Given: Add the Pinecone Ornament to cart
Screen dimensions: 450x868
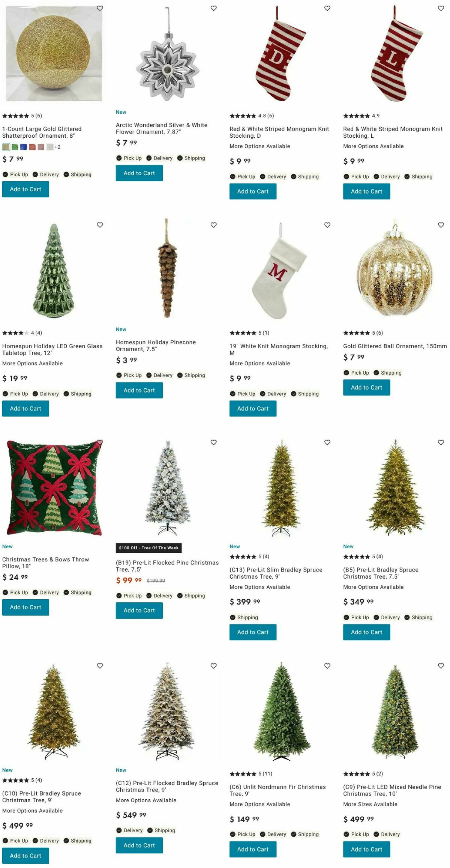Looking at the screenshot, I should [x=139, y=390].
